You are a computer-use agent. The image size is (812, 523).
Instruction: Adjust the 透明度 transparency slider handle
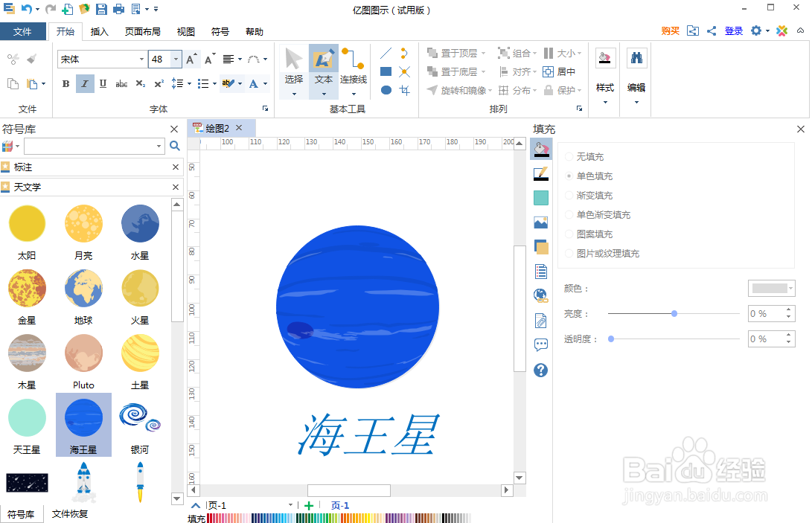click(x=611, y=338)
